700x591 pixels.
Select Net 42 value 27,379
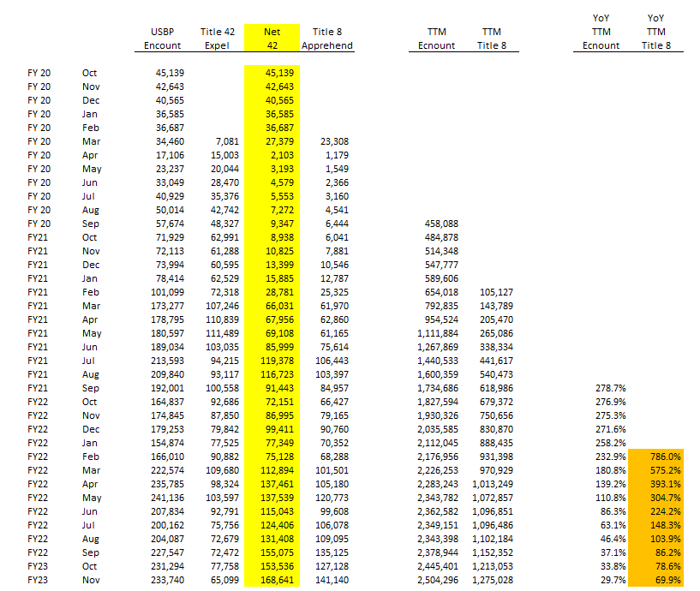279,141
